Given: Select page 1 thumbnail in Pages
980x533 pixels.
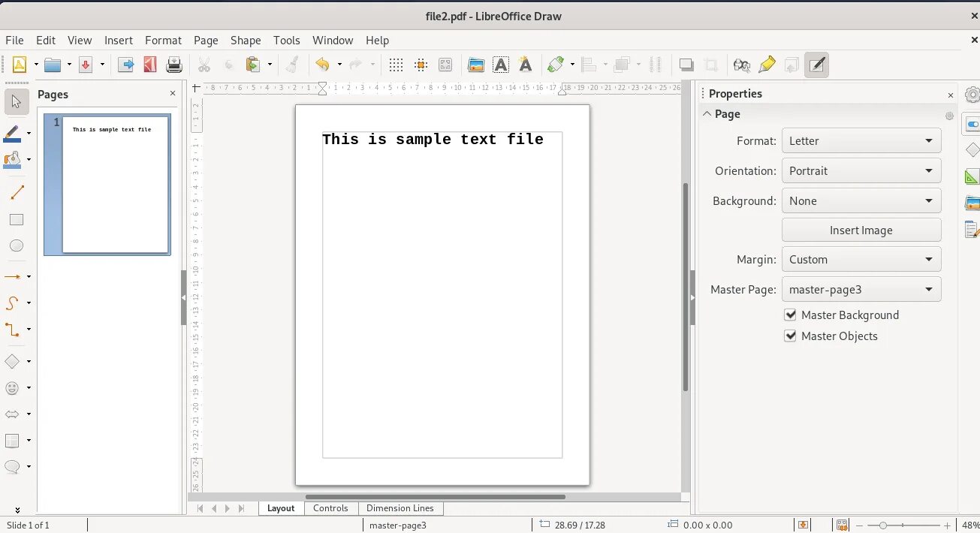Looking at the screenshot, I should pyautogui.click(x=107, y=185).
